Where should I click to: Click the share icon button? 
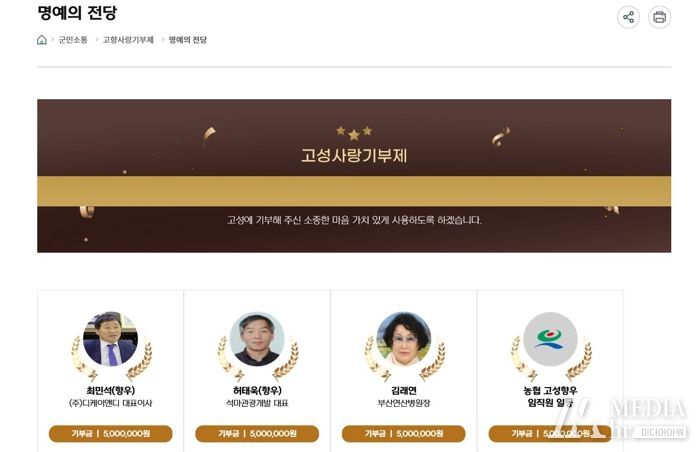coord(629,17)
